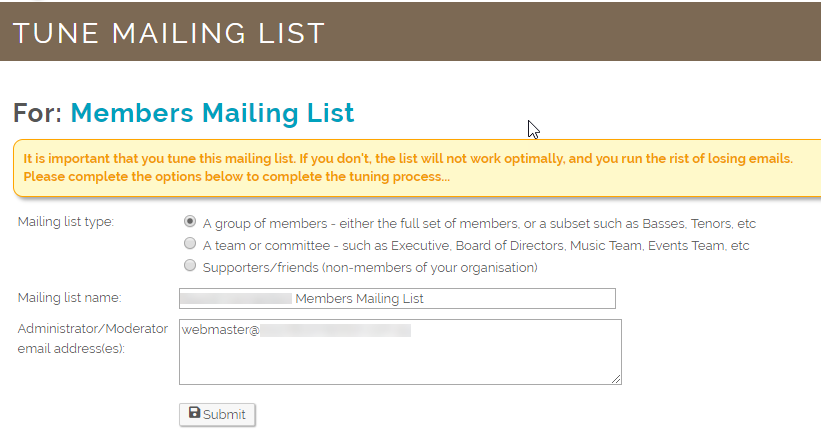
Task: Open the Members Mailing List heading link
Action: click(213, 113)
